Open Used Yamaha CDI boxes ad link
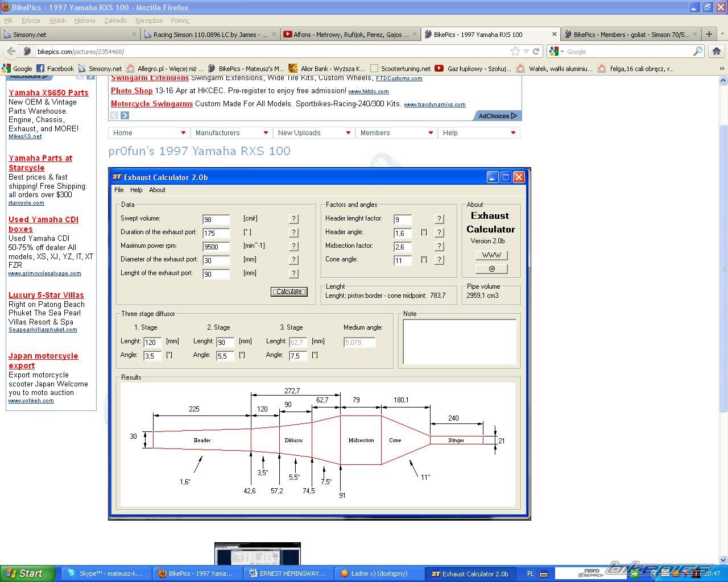Screen dimensions: 728x582 (x=43, y=224)
